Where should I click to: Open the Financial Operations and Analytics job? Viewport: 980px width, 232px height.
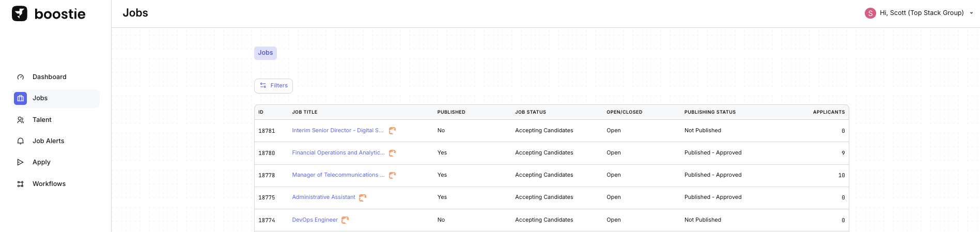pyautogui.click(x=338, y=153)
